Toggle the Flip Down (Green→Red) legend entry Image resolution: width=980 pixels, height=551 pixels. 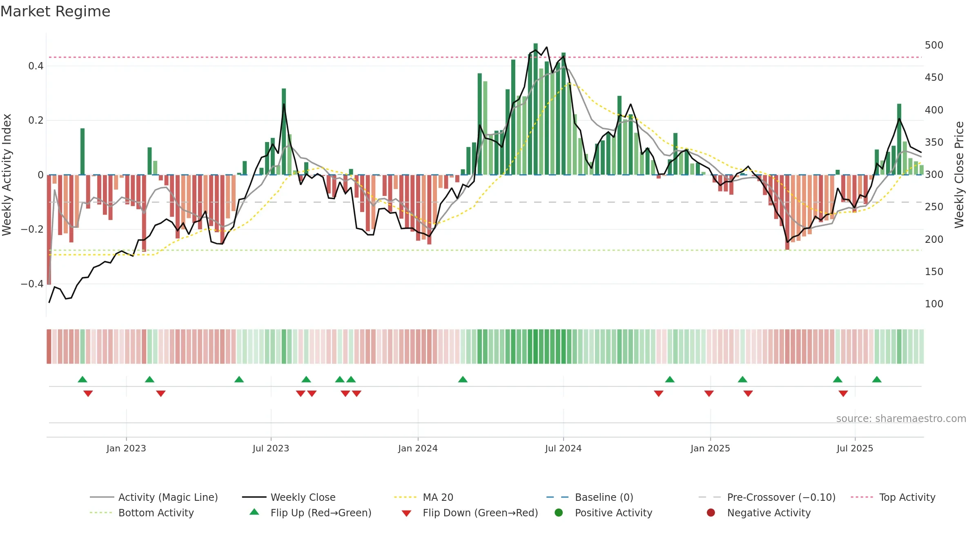click(470, 513)
